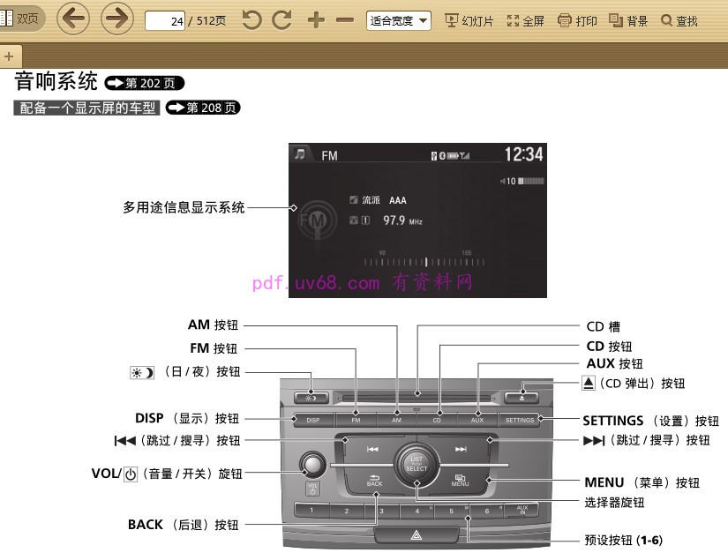This screenshot has height=560, width=728.
Task: Open the 查找 search tool
Action: tap(679, 20)
